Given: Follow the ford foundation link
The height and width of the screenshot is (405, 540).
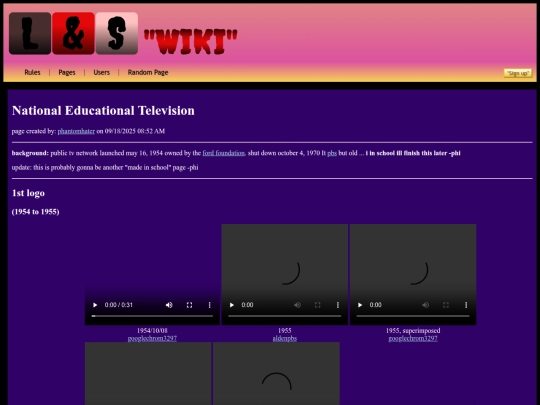Looking at the screenshot, I should pos(224,153).
